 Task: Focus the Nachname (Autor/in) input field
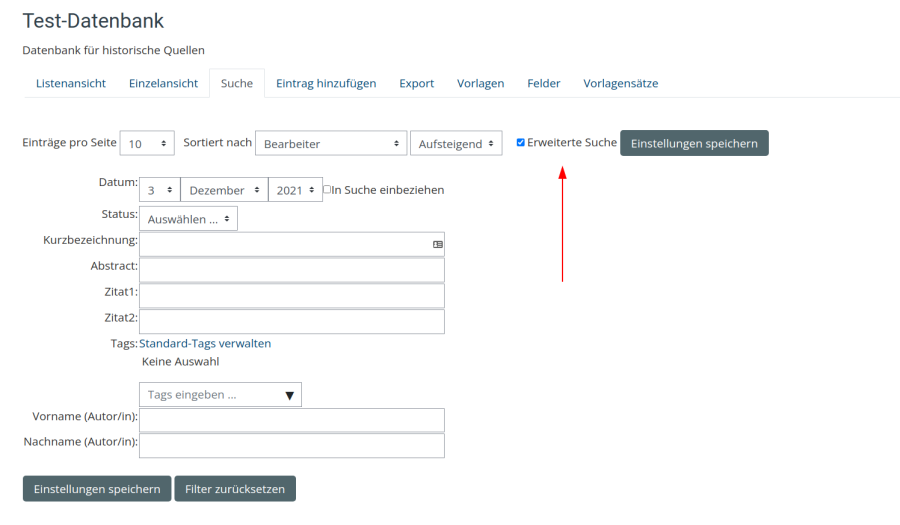292,445
